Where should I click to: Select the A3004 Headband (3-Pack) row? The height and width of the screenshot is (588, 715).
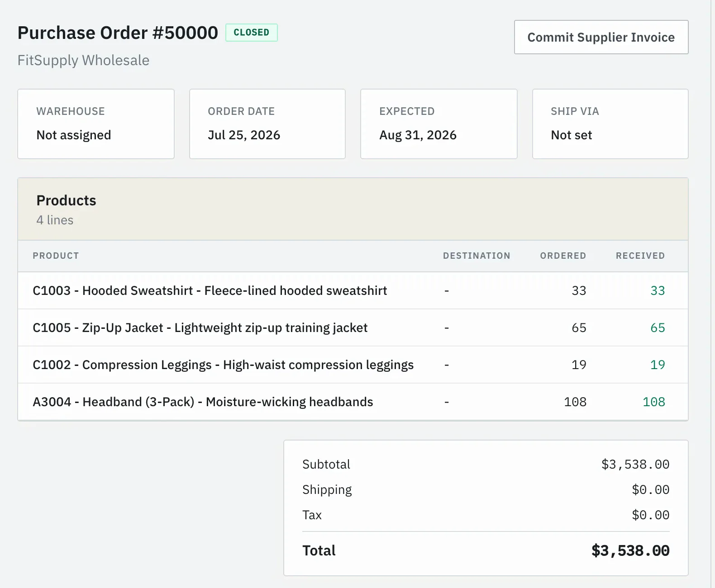(353, 402)
